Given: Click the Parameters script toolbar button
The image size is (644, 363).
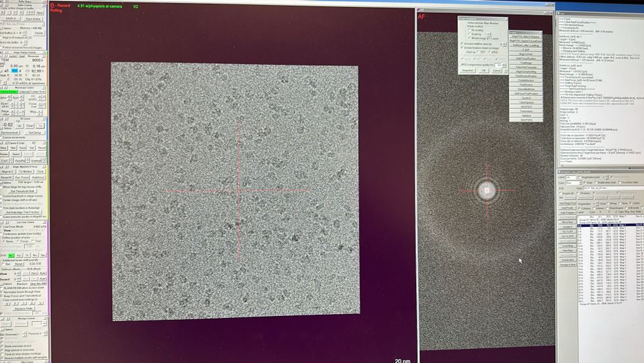Looking at the screenshot, I should pyautogui.click(x=526, y=112).
